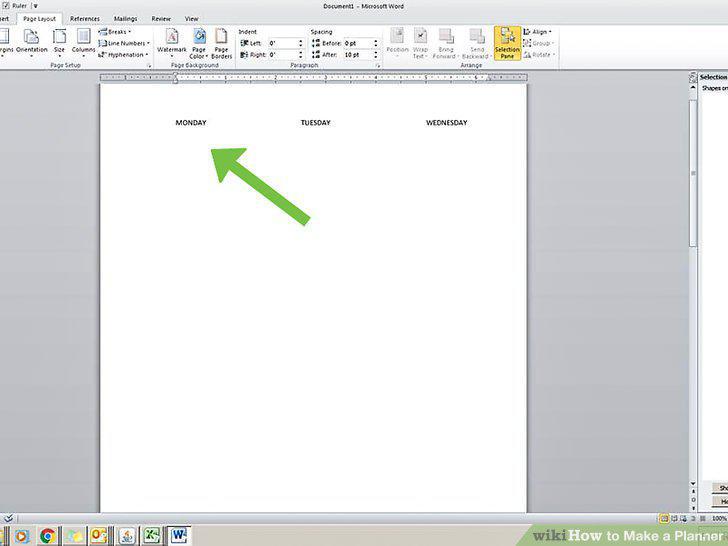Open Outlook from taskbar

point(99,536)
